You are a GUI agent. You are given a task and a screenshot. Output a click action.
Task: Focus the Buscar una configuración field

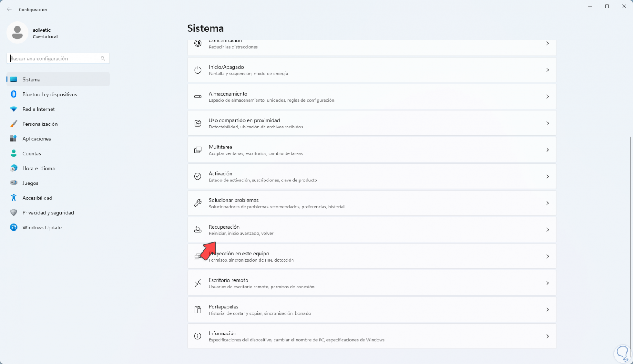54,59
